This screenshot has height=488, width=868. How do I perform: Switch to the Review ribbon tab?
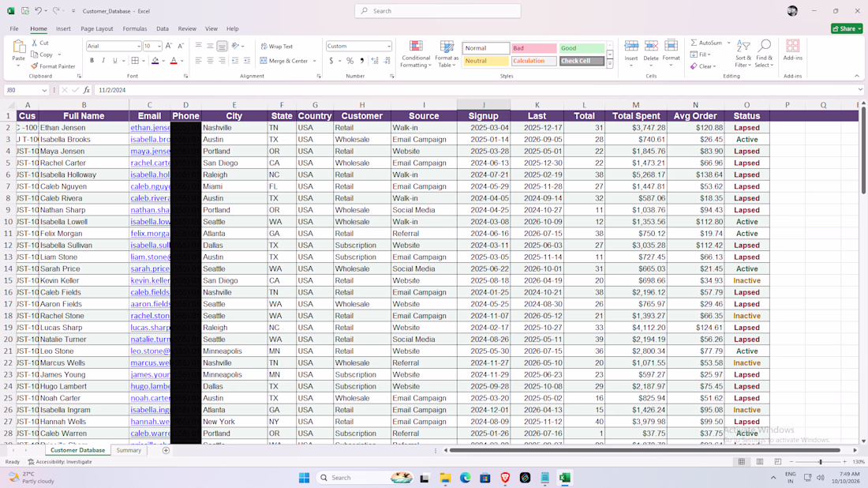click(187, 28)
